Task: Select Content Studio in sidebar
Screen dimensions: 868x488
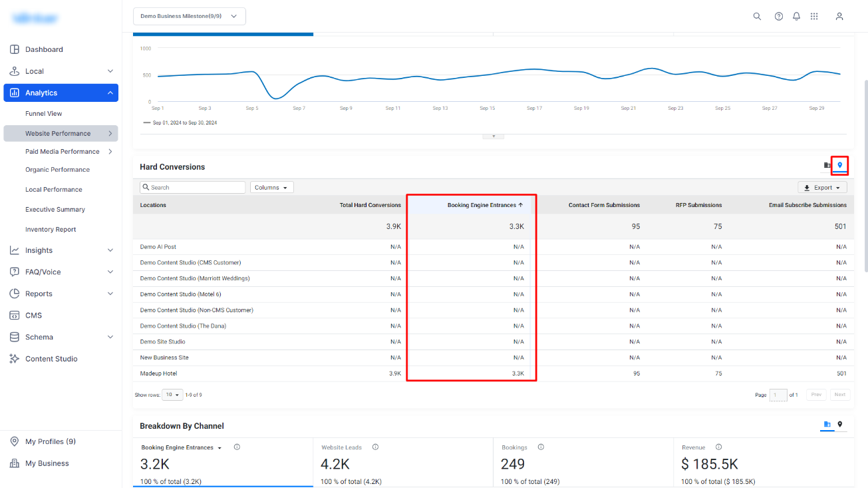Action: [x=51, y=359]
